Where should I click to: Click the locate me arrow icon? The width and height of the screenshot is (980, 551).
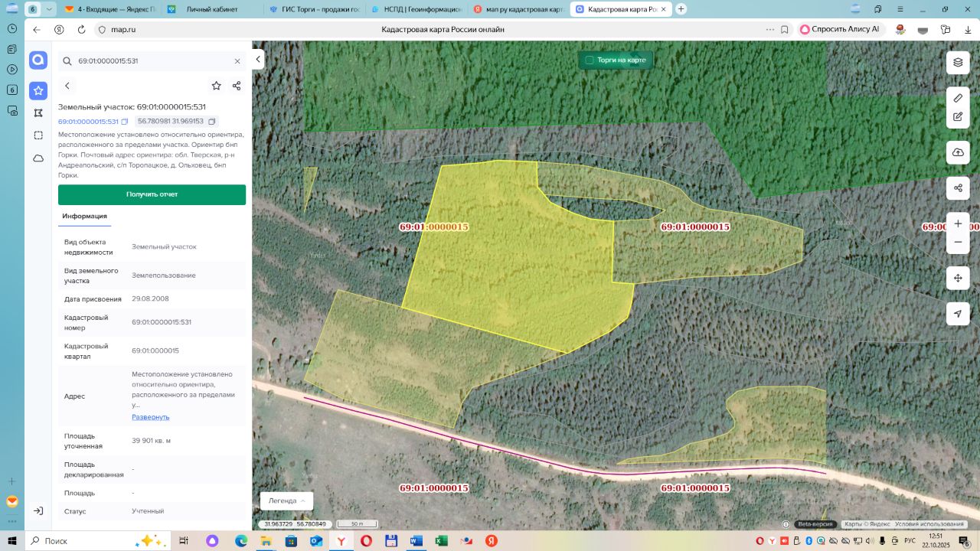[958, 314]
